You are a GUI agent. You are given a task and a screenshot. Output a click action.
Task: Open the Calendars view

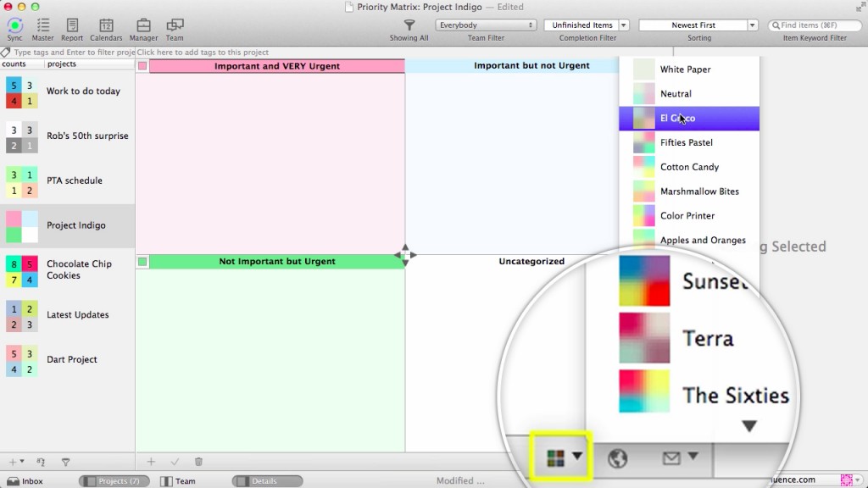106,25
